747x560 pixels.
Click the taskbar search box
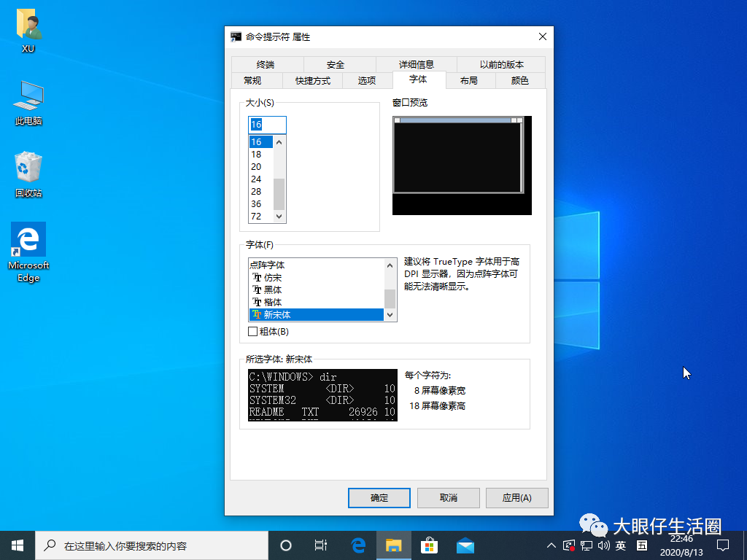(x=152, y=545)
